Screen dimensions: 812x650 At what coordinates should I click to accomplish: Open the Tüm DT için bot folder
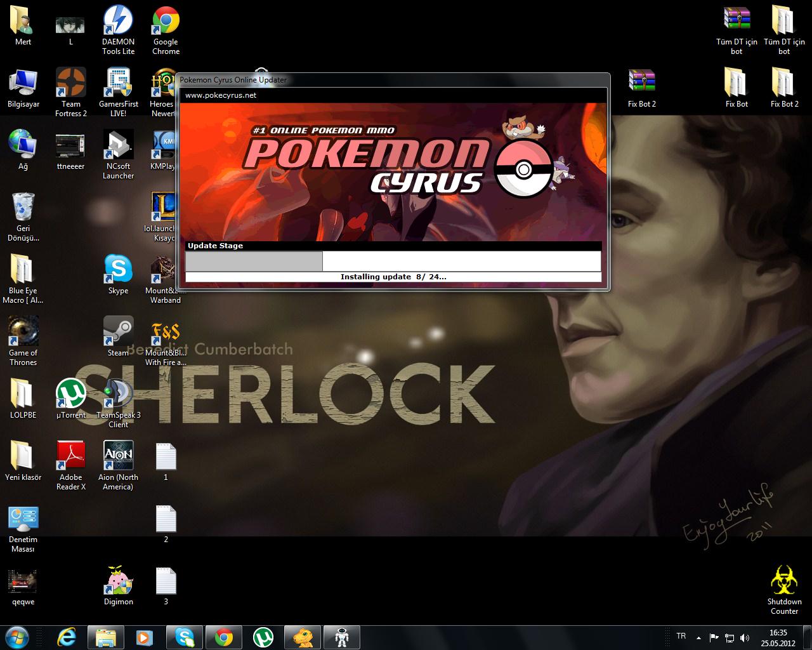(784, 30)
